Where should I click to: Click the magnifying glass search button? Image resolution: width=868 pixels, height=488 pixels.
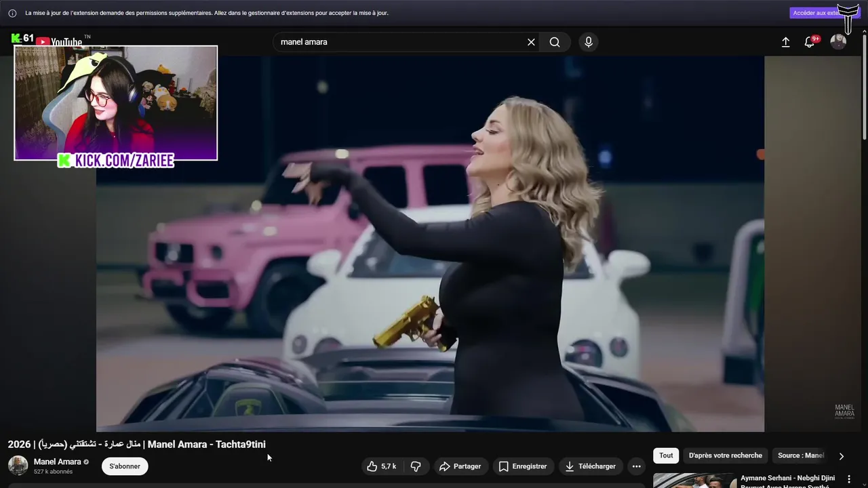[x=555, y=42]
